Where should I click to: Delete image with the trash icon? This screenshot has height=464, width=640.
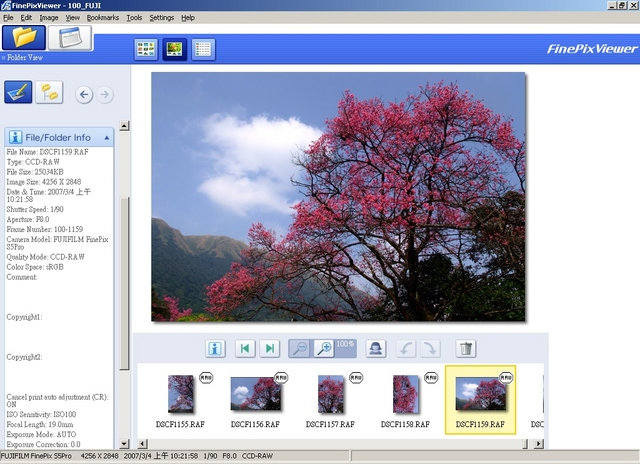point(466,349)
